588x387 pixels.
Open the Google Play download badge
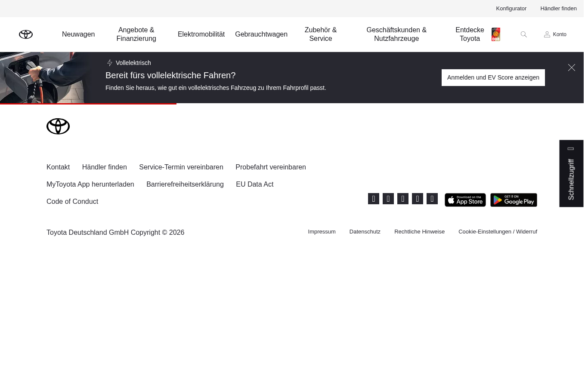pyautogui.click(x=514, y=200)
